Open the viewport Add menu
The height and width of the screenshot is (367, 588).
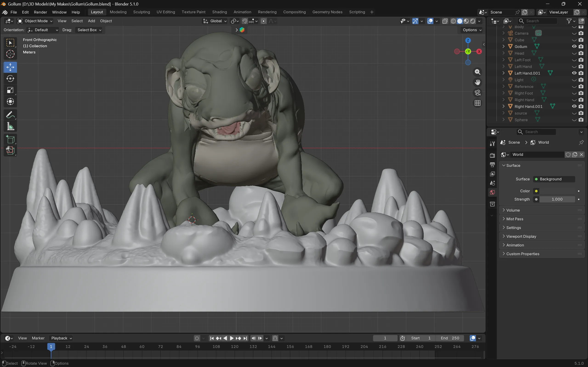coord(91,21)
